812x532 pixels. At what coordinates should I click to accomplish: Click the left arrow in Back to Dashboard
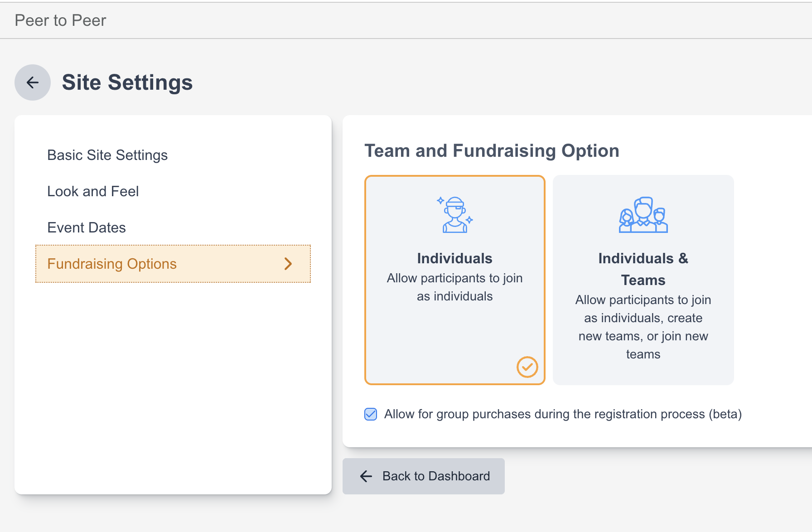366,476
